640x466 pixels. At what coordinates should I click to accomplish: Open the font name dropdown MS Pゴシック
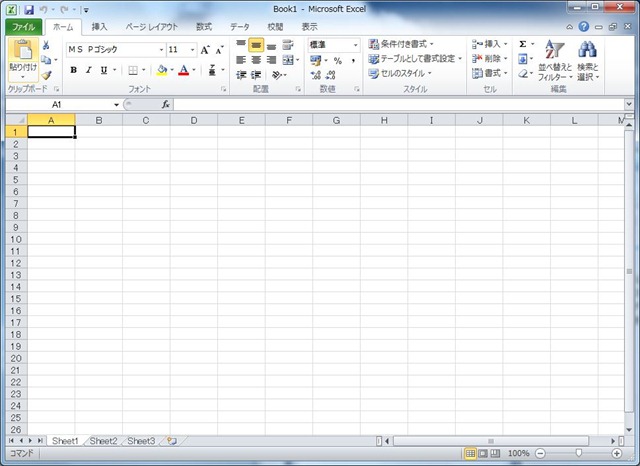coord(161,50)
